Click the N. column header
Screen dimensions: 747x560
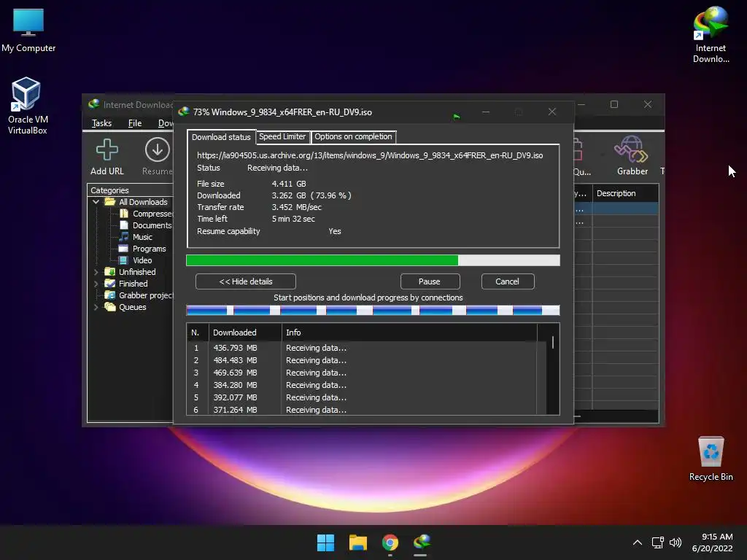click(x=197, y=332)
